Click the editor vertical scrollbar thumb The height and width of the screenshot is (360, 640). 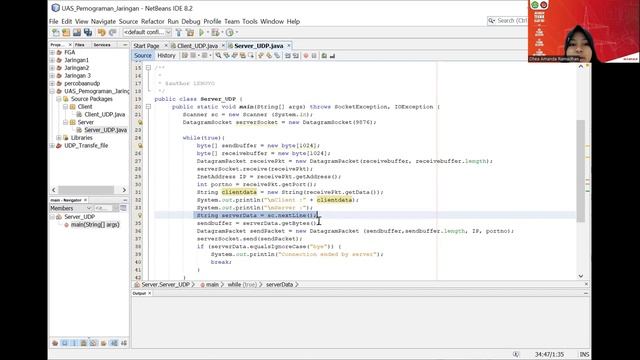(580, 171)
